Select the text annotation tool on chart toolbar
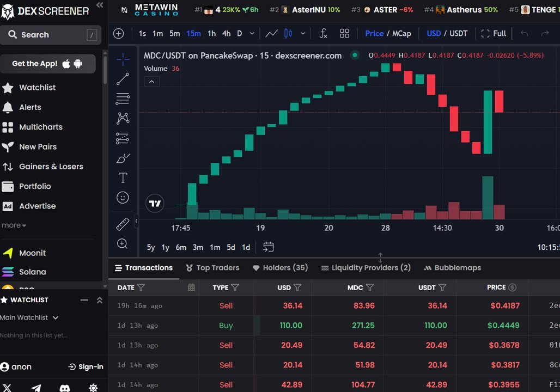The image size is (560, 392). (123, 177)
